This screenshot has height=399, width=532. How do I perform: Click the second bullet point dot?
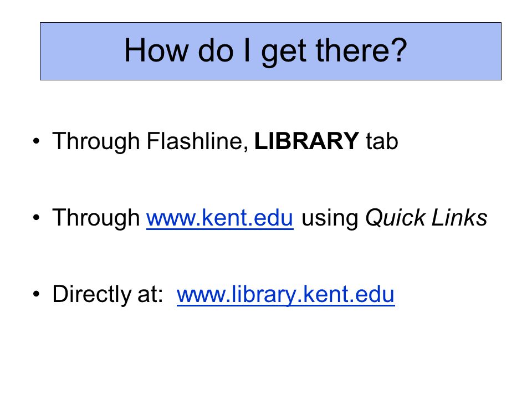pyautogui.click(x=37, y=217)
